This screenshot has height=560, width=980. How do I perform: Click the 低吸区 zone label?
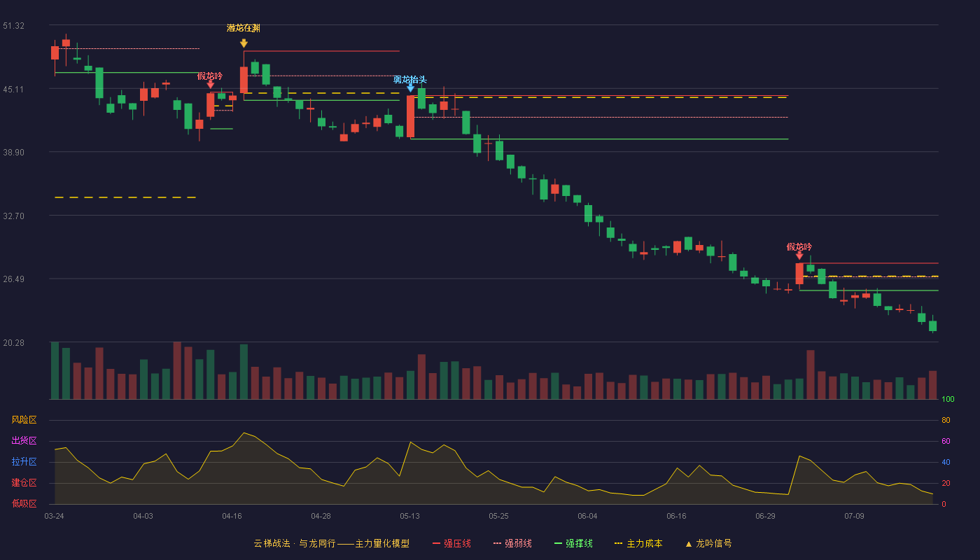pos(24,504)
